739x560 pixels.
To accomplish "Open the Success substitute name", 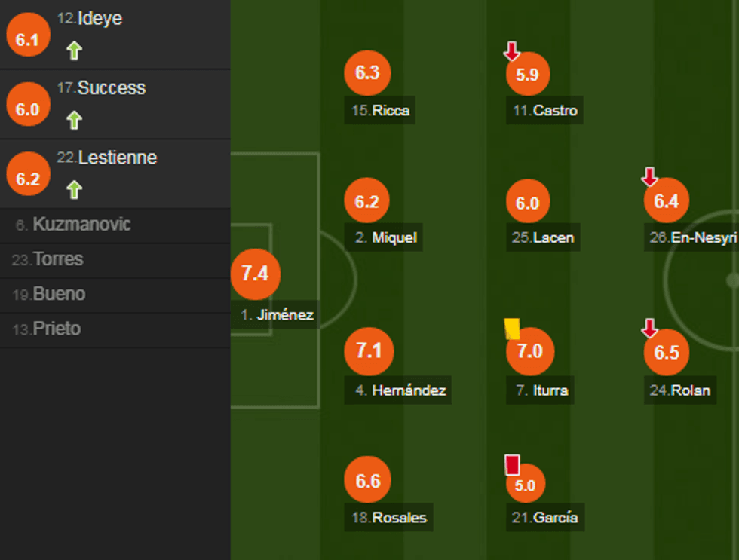I will pos(111,88).
